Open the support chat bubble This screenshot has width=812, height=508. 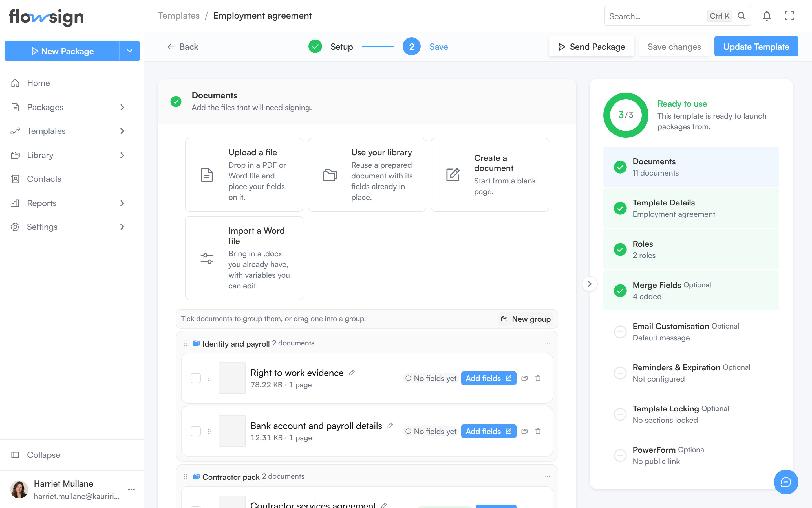(x=786, y=482)
